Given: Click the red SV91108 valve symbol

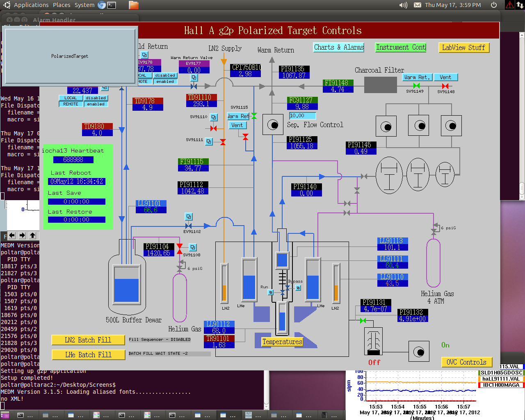Looking at the screenshot, I should click(179, 249).
